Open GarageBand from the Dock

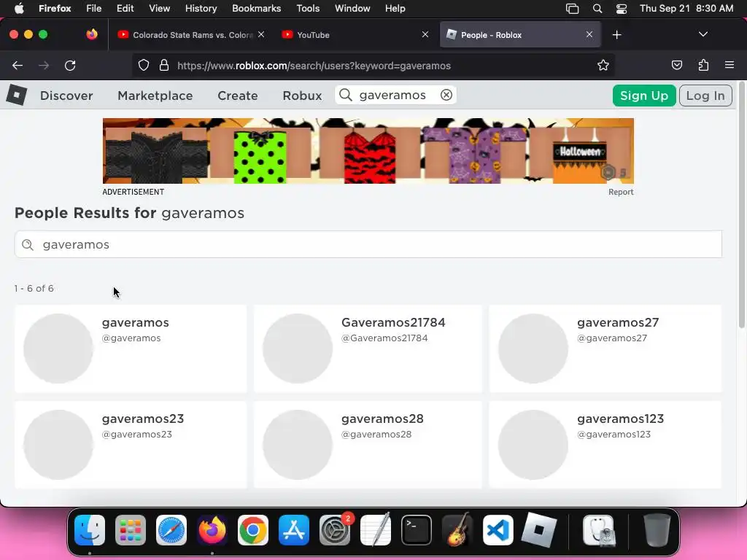(x=457, y=529)
